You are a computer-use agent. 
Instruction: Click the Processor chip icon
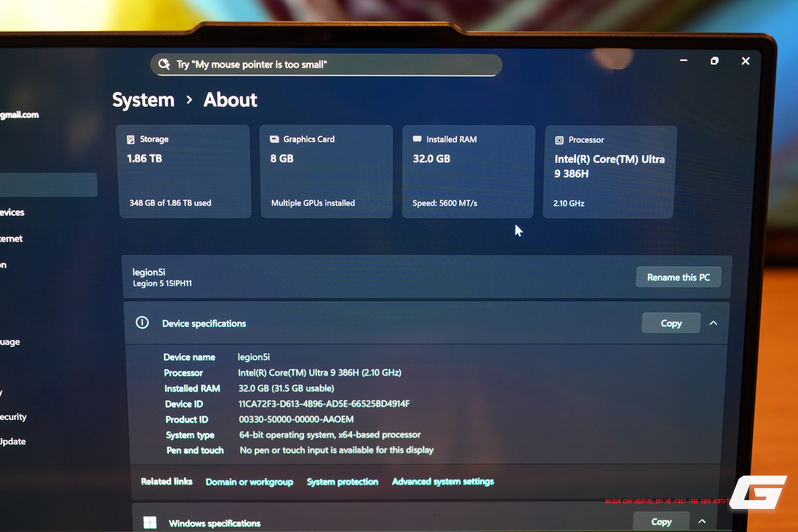(559, 140)
